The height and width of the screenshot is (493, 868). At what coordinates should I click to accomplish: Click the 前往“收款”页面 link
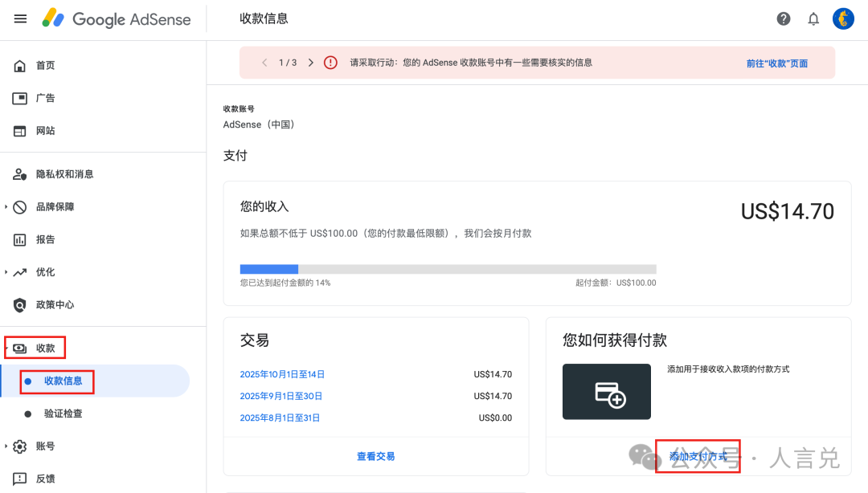[x=776, y=63]
